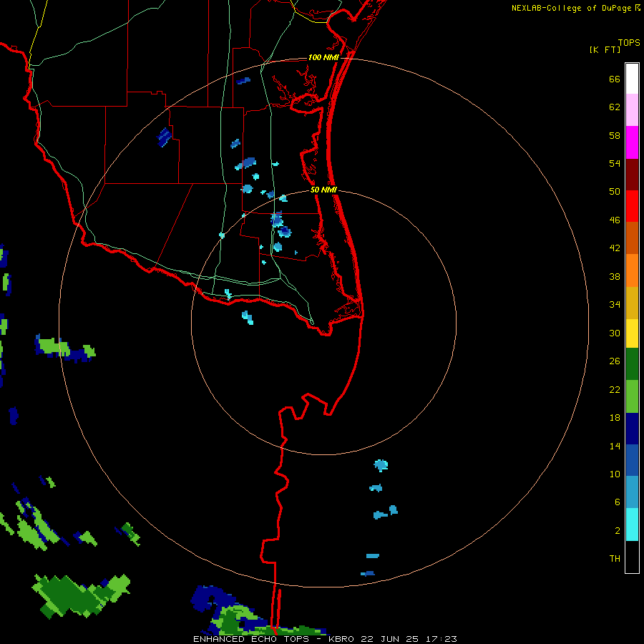Click the magenta 58 K FT legend swatch
The height and width of the screenshot is (644, 644).
(x=632, y=142)
